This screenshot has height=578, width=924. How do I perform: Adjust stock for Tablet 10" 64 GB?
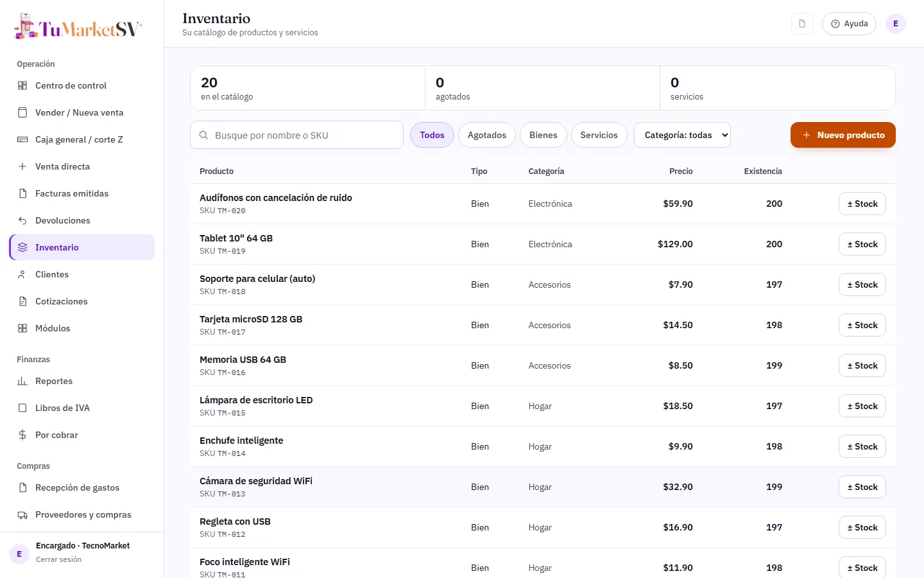click(x=862, y=244)
